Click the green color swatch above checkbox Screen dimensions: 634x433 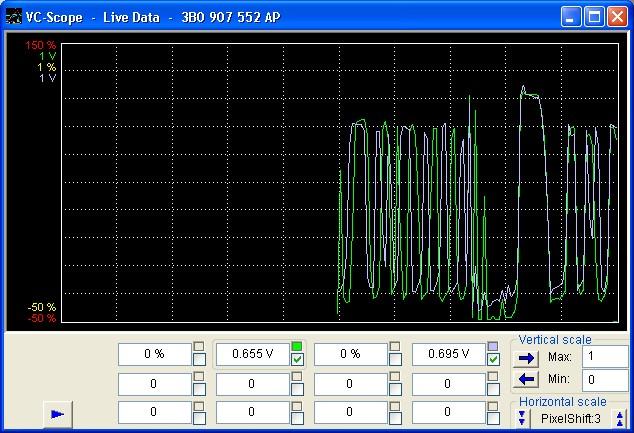pos(297,347)
